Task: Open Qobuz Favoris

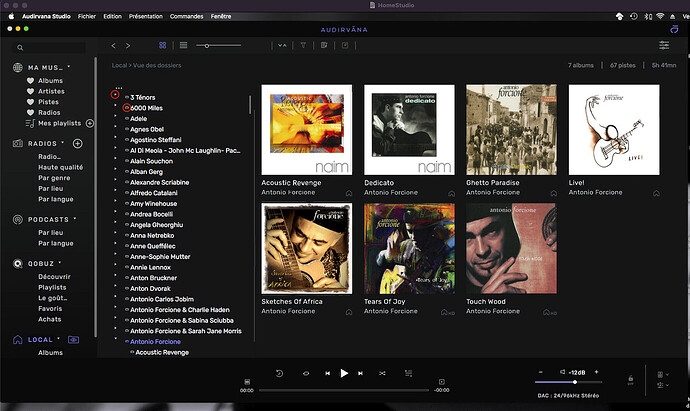Action: 50,308
